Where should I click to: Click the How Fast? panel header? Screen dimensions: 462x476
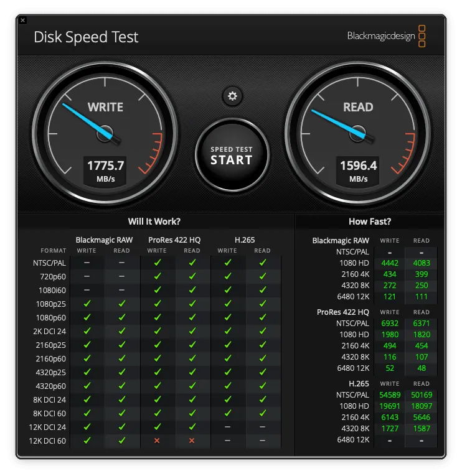coord(370,222)
